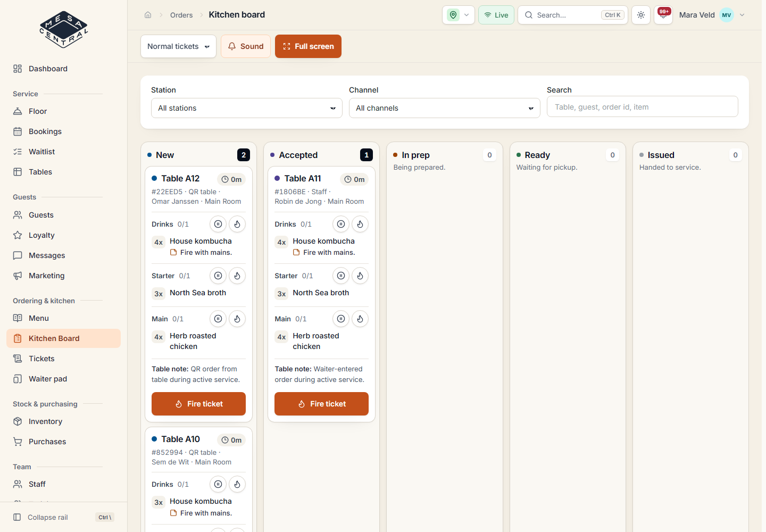
Task: Open the Normal tickets dropdown
Action: pos(178,46)
